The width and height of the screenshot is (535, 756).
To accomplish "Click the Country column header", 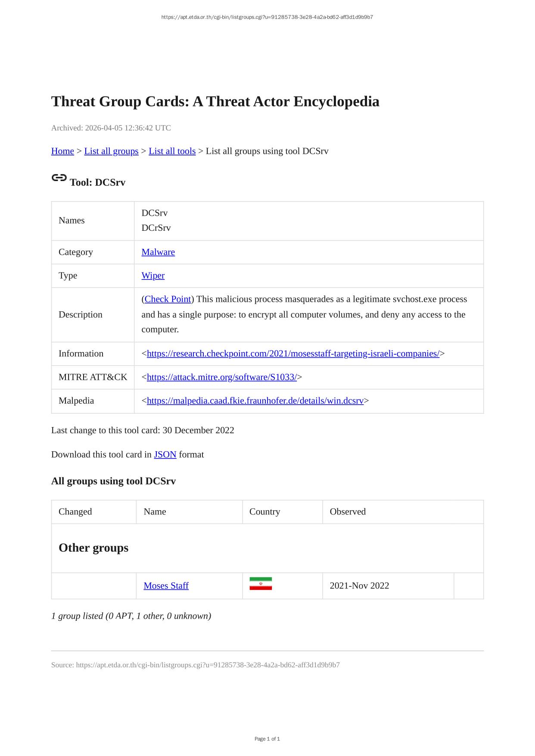I will (264, 512).
